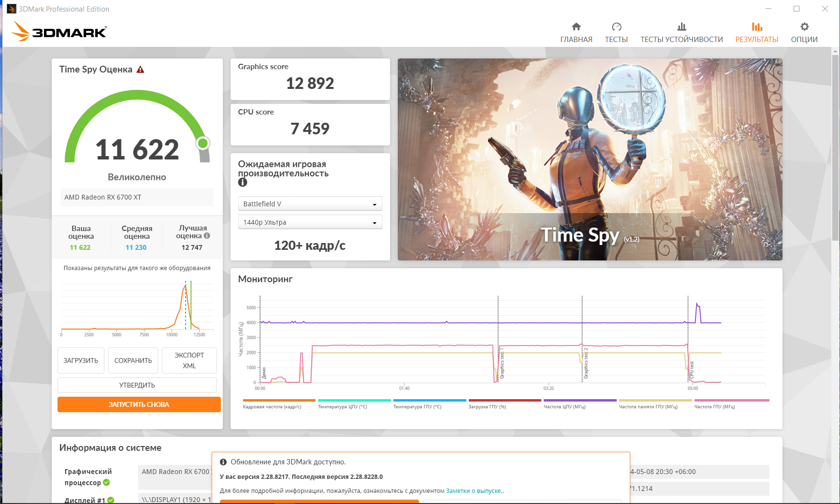840x504 pixels.
Task: Toggle the Загрузка ГПУ (%) legend series
Action: pyautogui.click(x=505, y=404)
